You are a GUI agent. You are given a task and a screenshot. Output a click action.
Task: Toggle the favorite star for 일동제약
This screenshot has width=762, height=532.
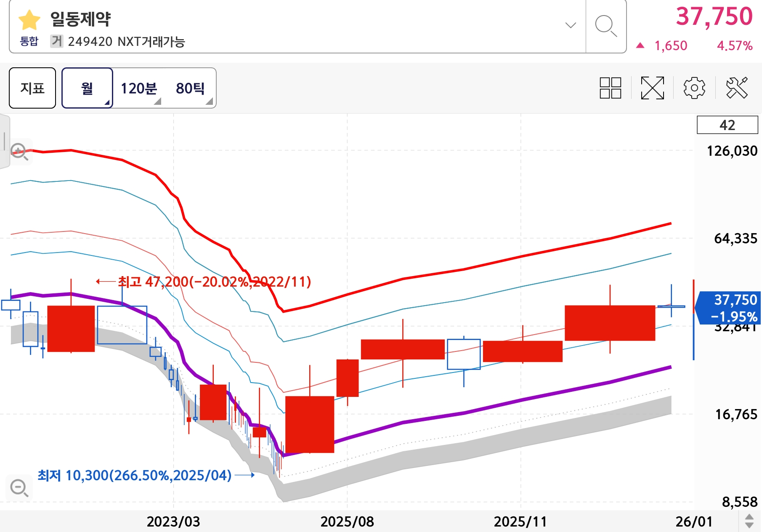29,20
